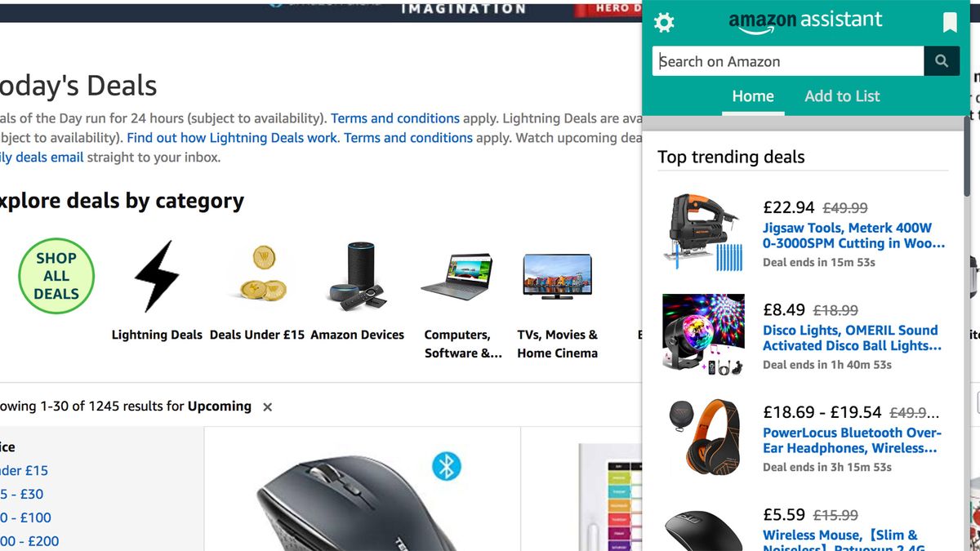Focus the Search on Amazon field
The height and width of the screenshot is (551, 980).
click(x=788, y=61)
